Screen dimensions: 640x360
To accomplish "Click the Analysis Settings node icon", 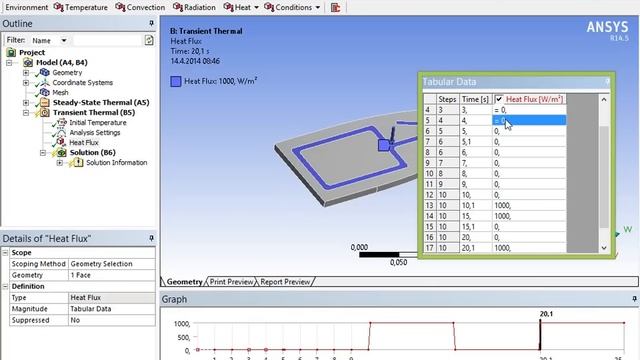I will [x=61, y=132].
